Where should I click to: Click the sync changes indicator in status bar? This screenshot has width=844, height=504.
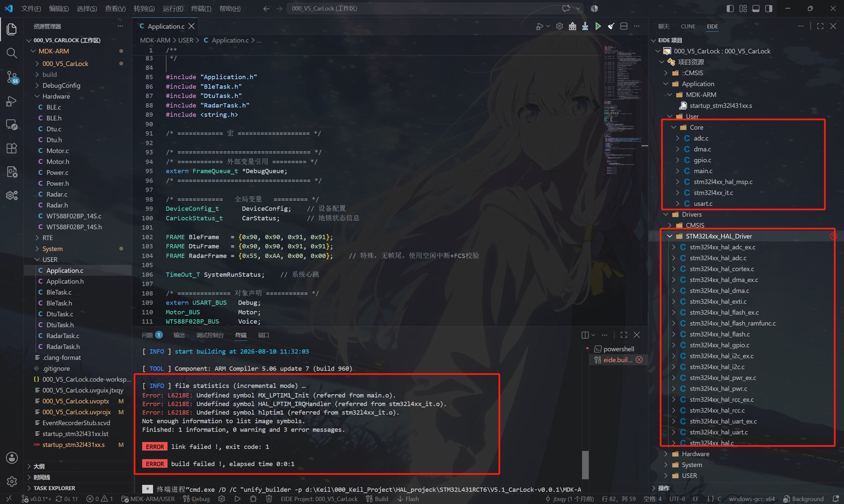pyautogui.click(x=67, y=499)
